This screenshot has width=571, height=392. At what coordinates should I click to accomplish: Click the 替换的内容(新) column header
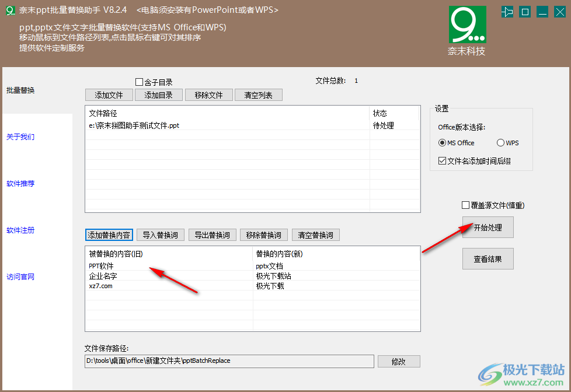pyautogui.click(x=336, y=254)
